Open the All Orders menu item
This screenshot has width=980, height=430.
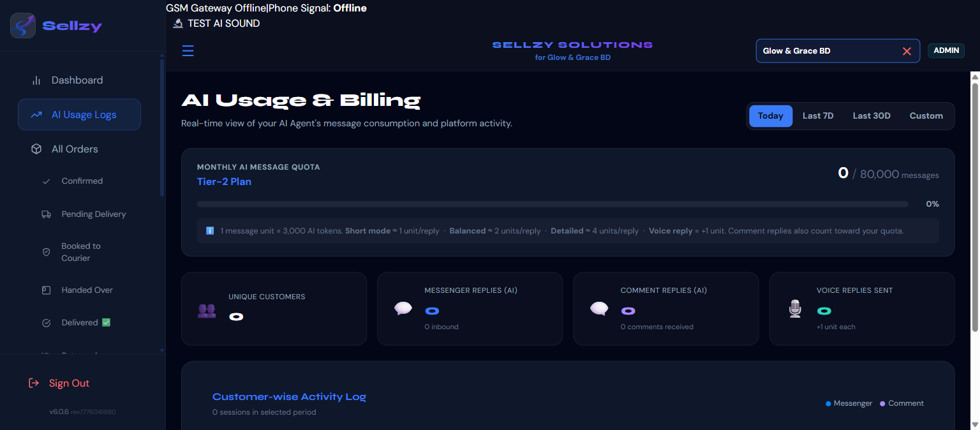coord(79,149)
